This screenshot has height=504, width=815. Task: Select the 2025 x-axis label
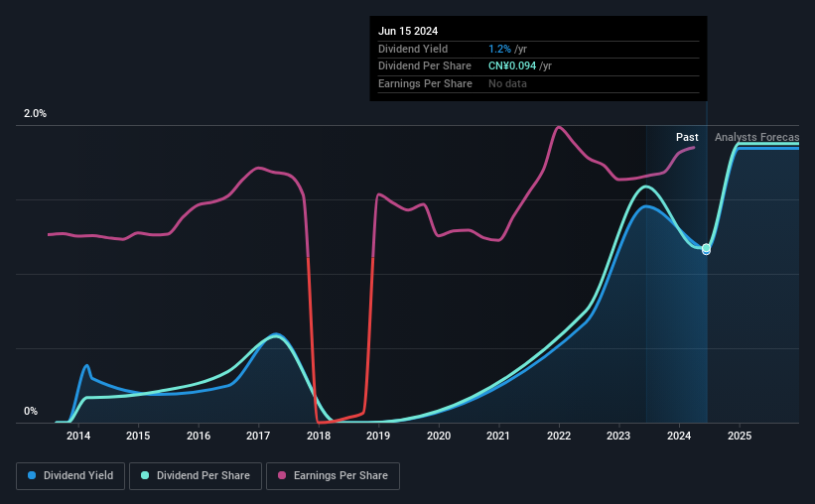coord(740,436)
